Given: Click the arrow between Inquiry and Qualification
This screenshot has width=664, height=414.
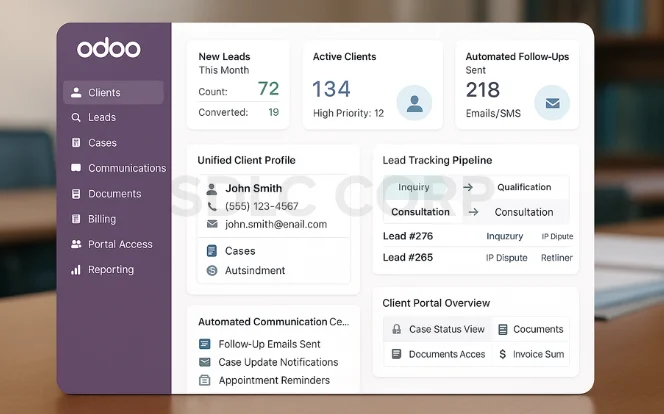Looking at the screenshot, I should click(468, 187).
